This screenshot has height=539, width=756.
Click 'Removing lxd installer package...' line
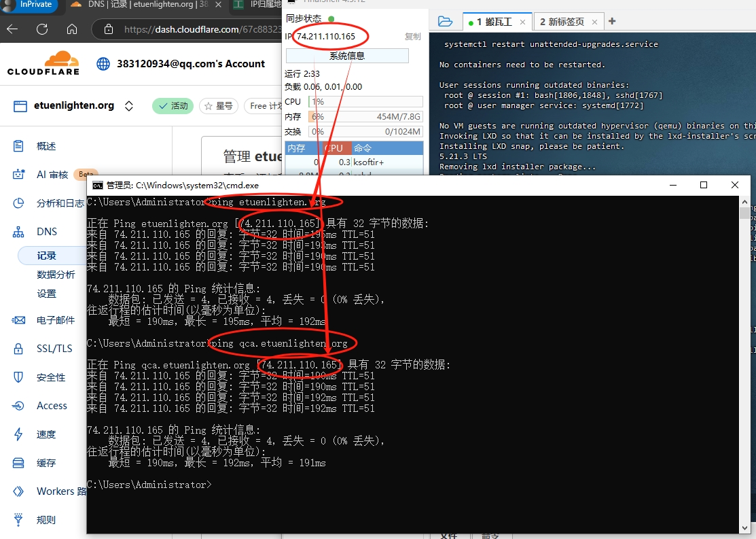click(518, 167)
